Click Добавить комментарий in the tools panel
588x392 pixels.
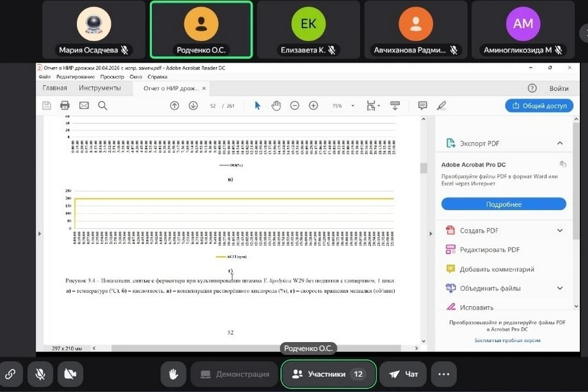(497, 269)
